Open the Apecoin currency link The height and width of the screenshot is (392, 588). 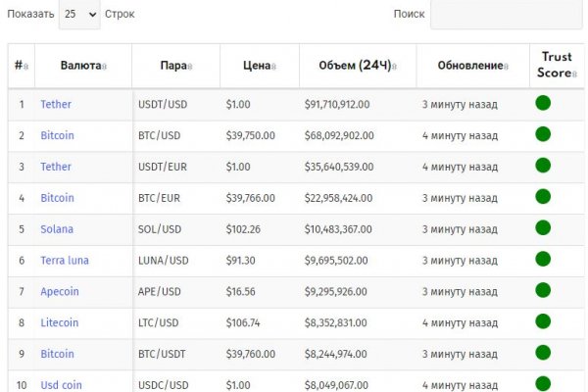(x=60, y=292)
